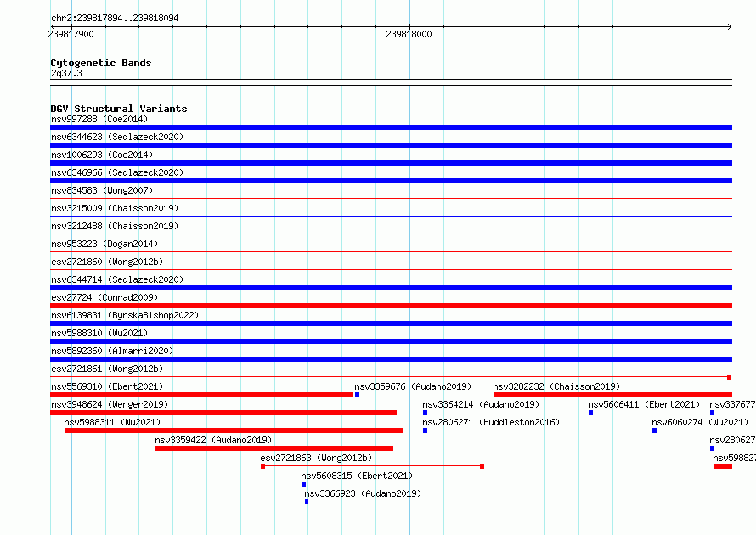The height and width of the screenshot is (535, 756).
Task: Click the blue marker under nsv3366923
Action: coord(307,502)
